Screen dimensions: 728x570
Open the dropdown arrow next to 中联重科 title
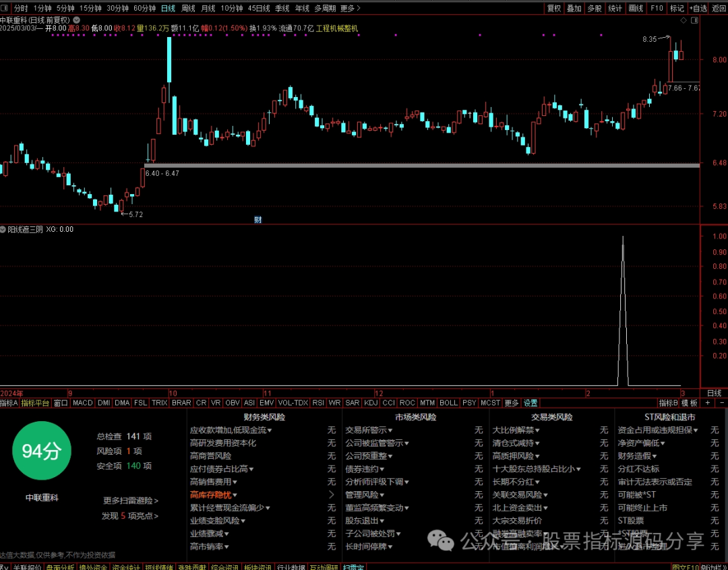pos(77,20)
